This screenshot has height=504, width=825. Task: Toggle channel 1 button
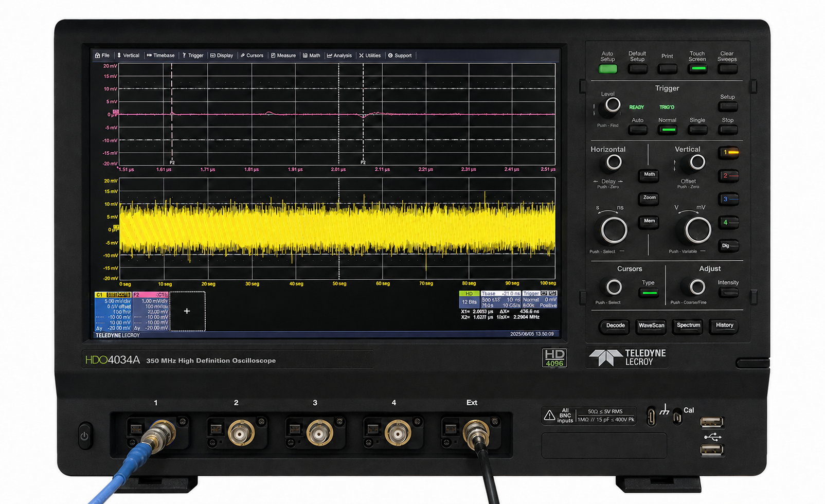[728, 152]
